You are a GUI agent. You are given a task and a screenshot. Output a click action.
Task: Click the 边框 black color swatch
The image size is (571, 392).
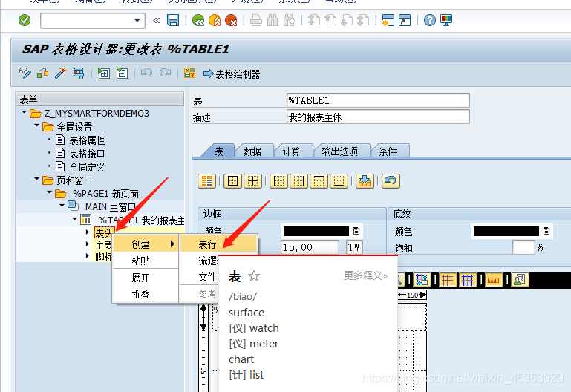pos(316,231)
